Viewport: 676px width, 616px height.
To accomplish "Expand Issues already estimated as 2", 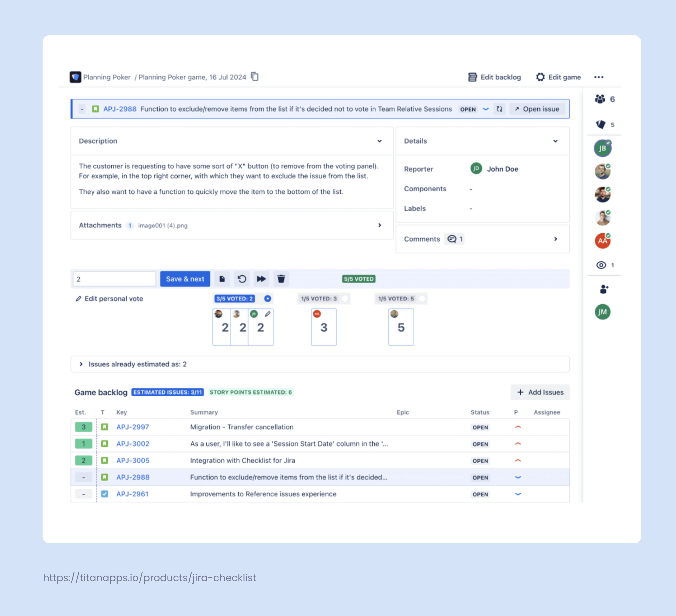I will (81, 364).
